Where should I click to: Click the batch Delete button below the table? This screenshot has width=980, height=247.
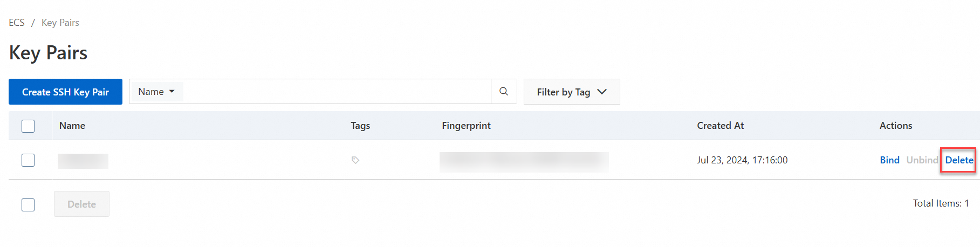[81, 204]
